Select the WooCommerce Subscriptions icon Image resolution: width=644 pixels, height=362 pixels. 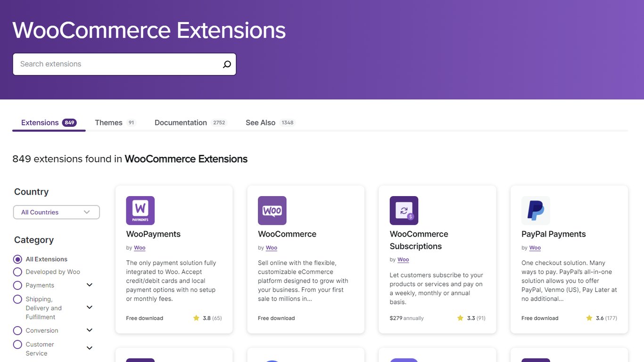pyautogui.click(x=404, y=210)
